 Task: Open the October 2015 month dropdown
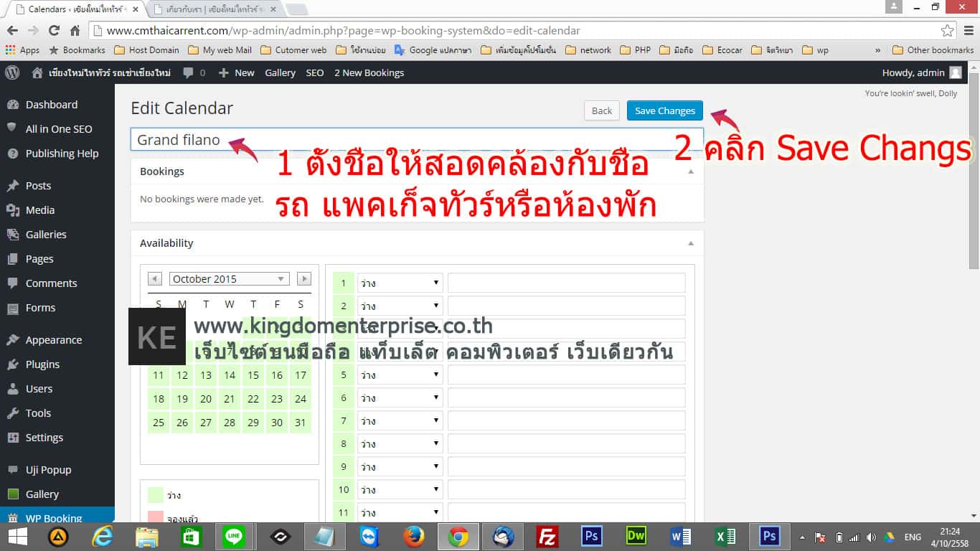tap(229, 279)
